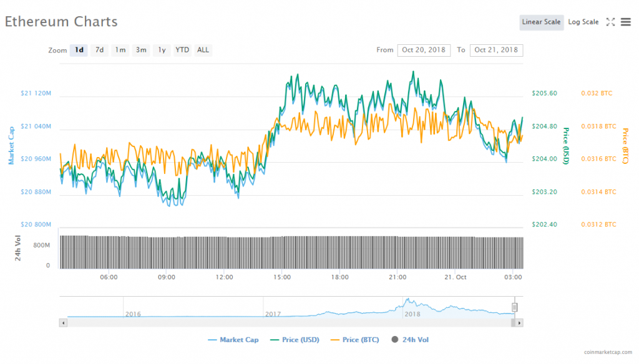Click the navigator right scroll arrow
The height and width of the screenshot is (364, 639).
[520, 323]
